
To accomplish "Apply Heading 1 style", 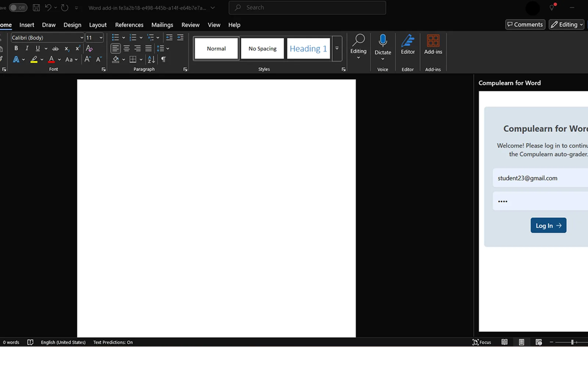I will pos(308,49).
